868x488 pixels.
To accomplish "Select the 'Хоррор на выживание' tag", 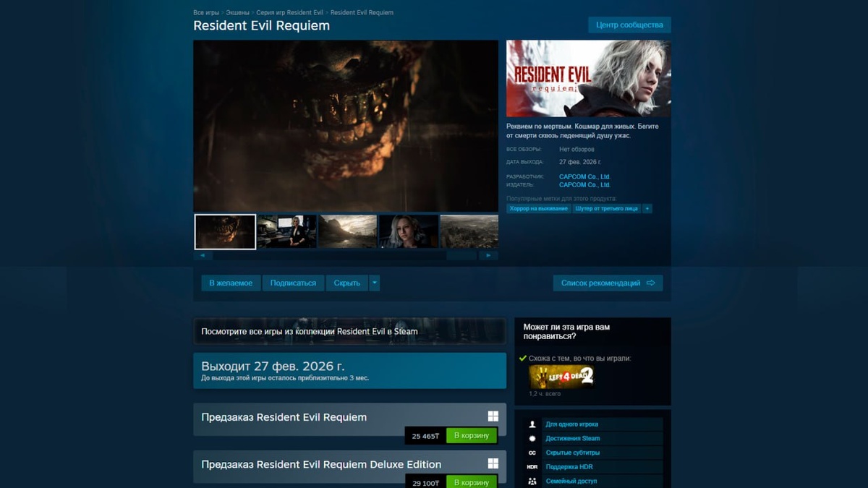I will [x=539, y=208].
